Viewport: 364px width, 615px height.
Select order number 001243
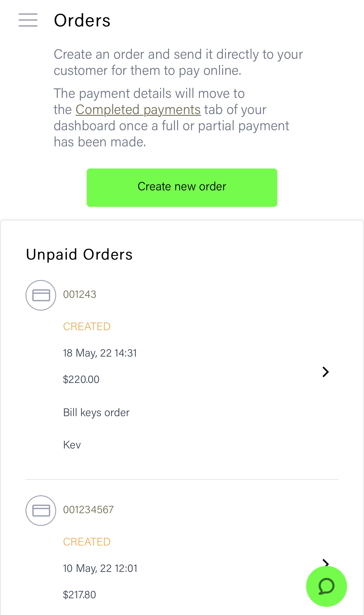(80, 294)
